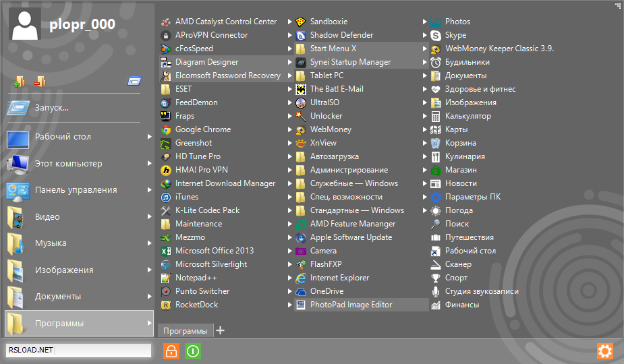Click the user account avatar picture

point(26,26)
